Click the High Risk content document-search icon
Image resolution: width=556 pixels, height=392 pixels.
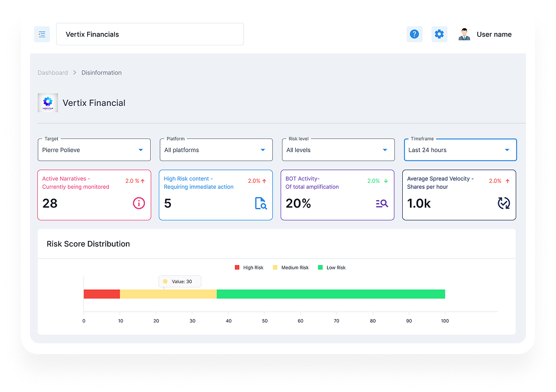(261, 203)
